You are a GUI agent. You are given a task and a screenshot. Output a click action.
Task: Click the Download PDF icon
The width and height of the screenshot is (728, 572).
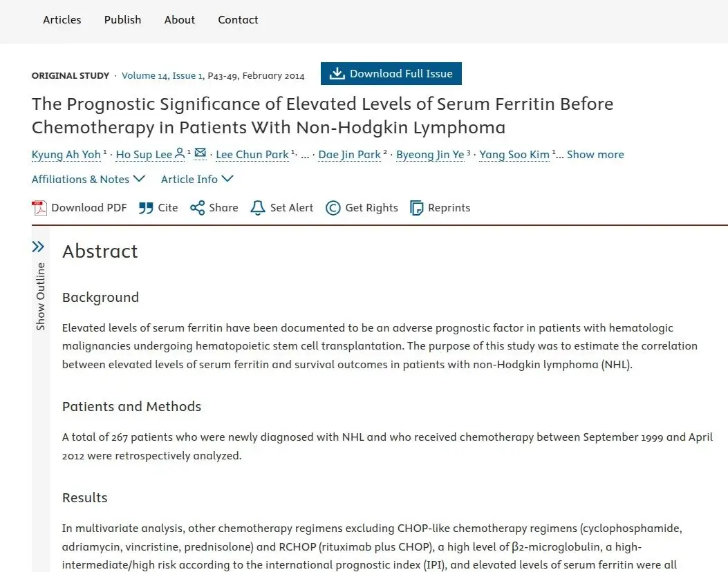point(39,208)
